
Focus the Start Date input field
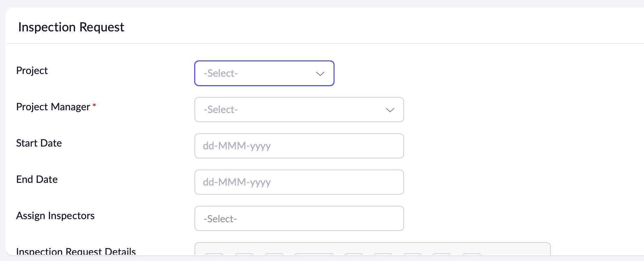click(299, 146)
